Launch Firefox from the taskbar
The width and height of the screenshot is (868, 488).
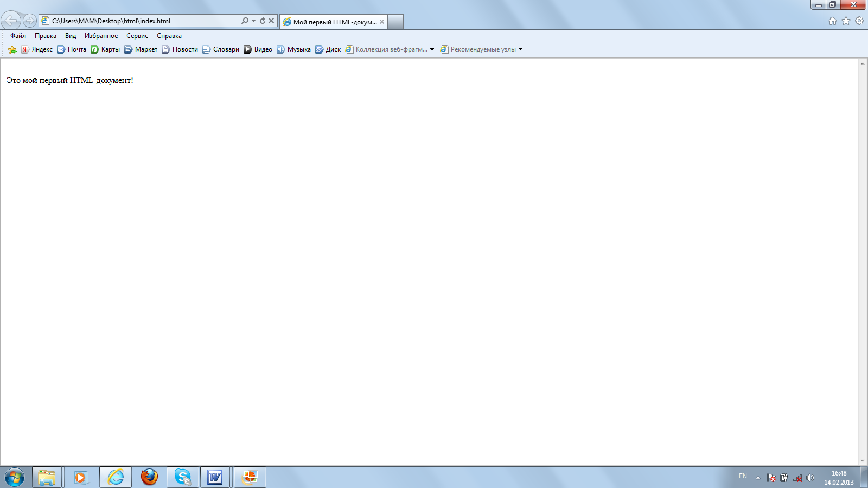[x=149, y=477]
